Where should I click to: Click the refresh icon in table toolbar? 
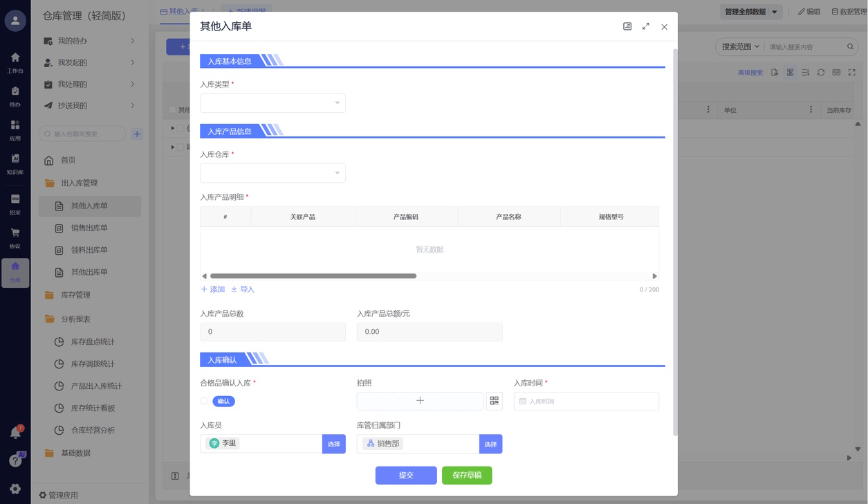821,73
